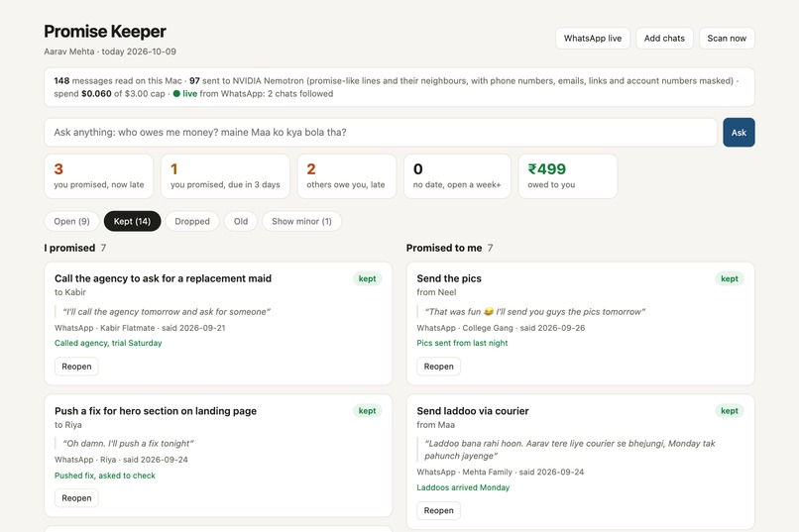Click the 'Laddoo bana rahi hoon' quote
799x532 pixels.
tap(570, 450)
